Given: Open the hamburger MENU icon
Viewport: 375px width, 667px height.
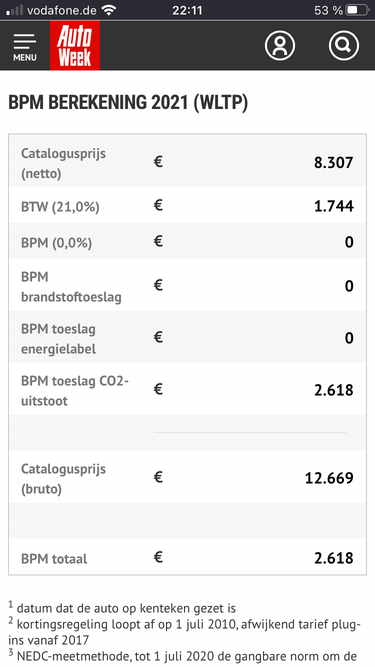Looking at the screenshot, I should point(25,46).
